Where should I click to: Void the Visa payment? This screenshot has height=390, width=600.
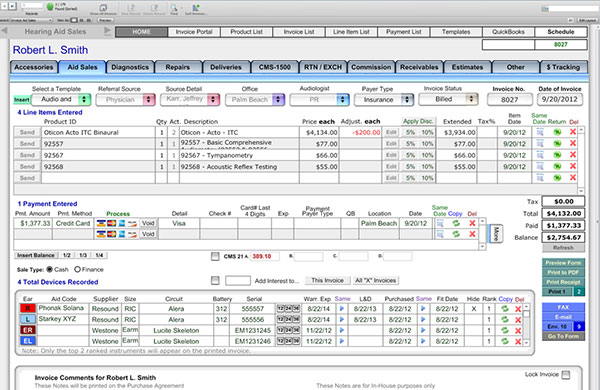[148, 223]
